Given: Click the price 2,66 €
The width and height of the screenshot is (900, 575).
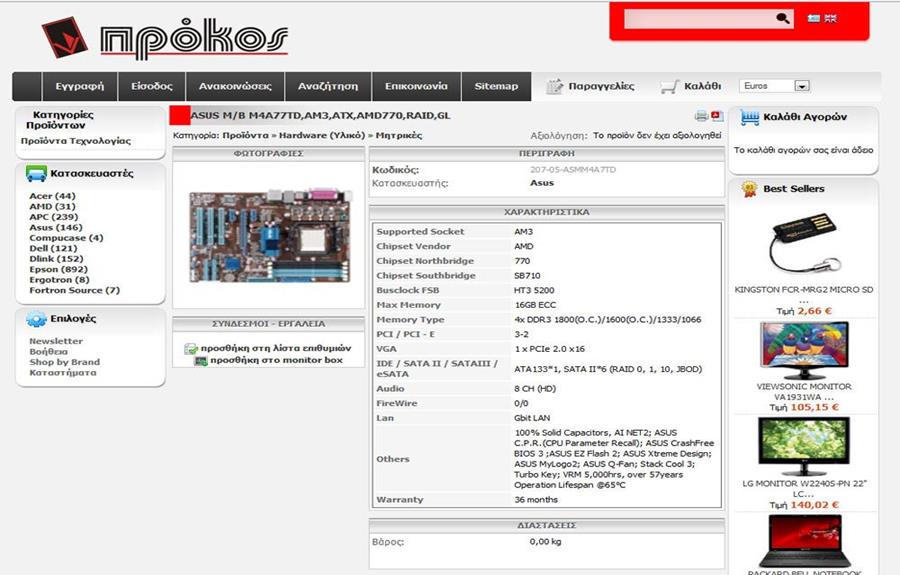Looking at the screenshot, I should click(x=814, y=311).
